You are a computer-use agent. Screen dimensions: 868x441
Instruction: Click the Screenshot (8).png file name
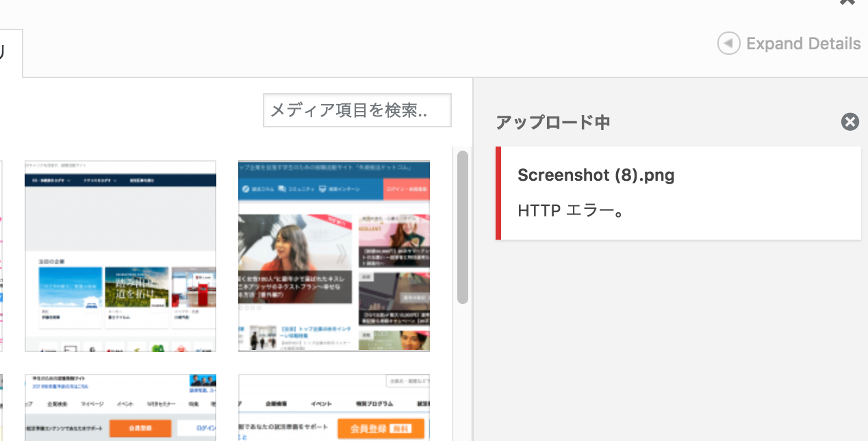coord(596,175)
